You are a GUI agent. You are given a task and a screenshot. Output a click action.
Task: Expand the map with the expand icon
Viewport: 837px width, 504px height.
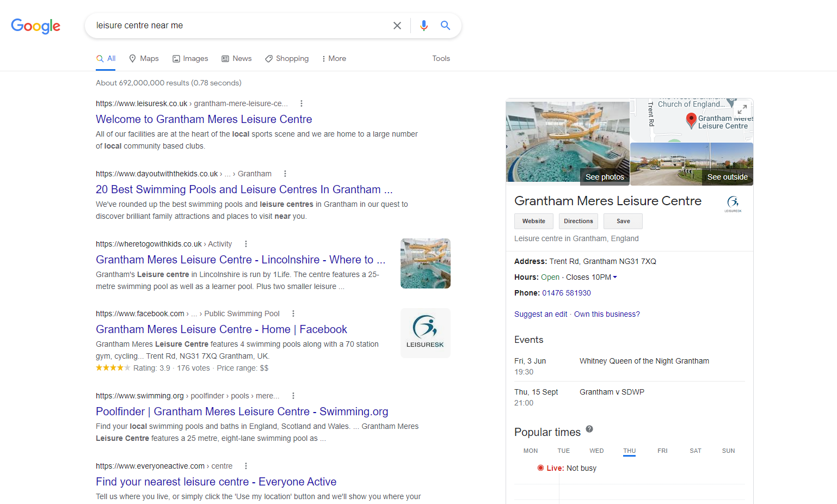742,110
